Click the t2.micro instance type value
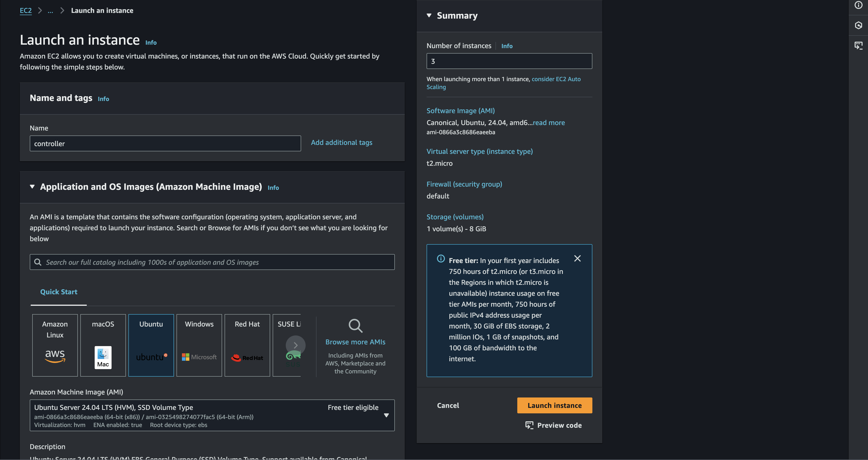Viewport: 868px width, 460px height. coord(439,163)
